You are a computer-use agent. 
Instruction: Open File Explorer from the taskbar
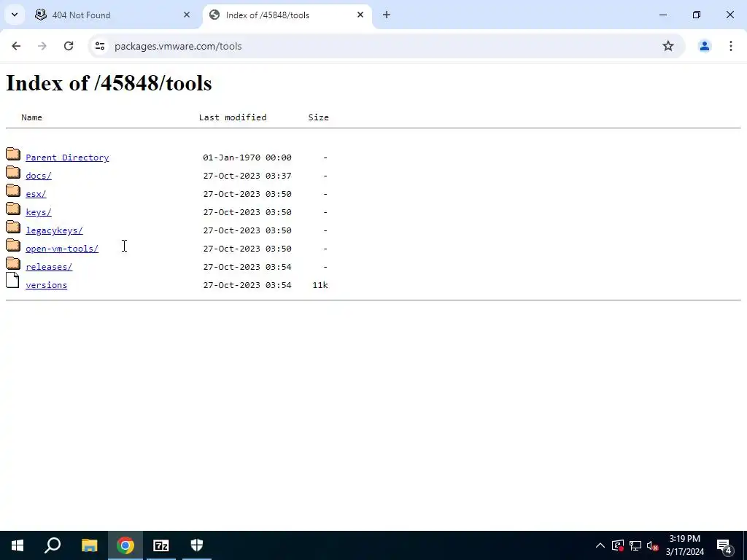point(89,545)
